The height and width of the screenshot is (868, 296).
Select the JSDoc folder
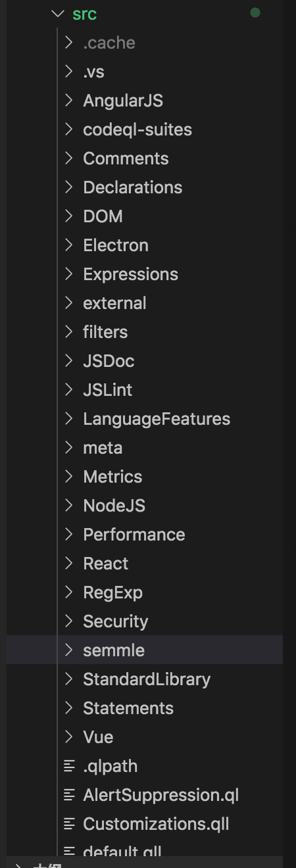point(145,361)
